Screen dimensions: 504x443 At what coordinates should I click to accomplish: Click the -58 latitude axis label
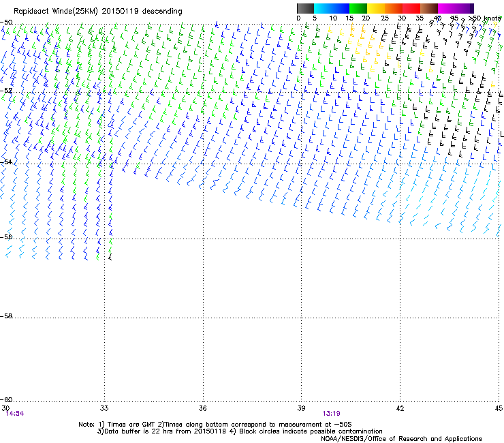tap(6, 316)
